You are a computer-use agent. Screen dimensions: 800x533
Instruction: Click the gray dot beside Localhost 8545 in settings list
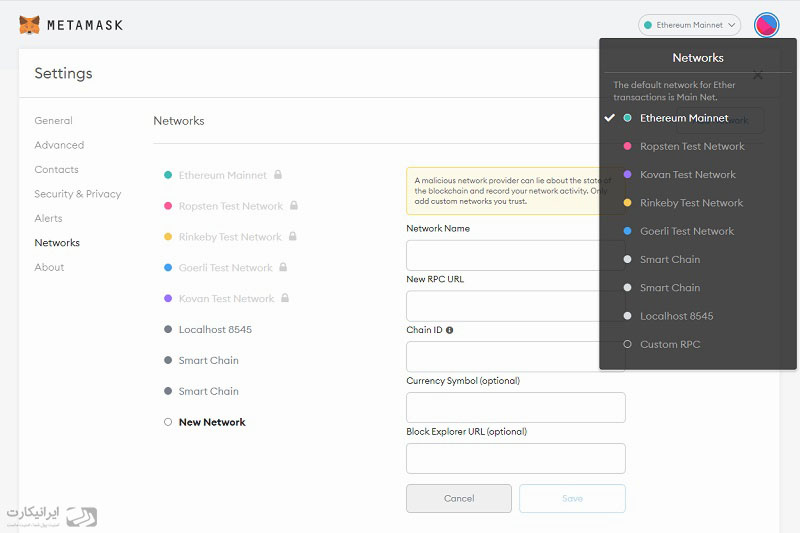point(168,329)
